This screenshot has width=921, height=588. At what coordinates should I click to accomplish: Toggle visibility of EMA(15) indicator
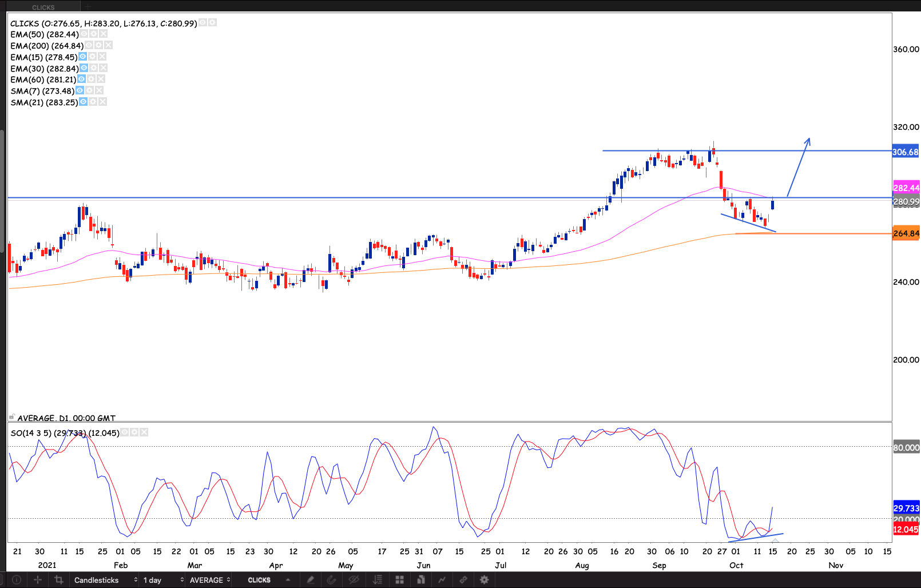point(83,57)
